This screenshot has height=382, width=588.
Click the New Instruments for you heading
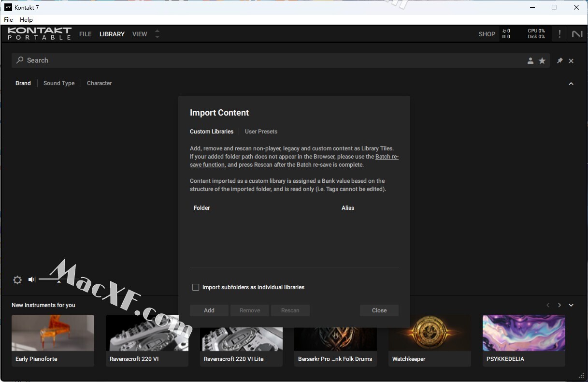coord(43,305)
